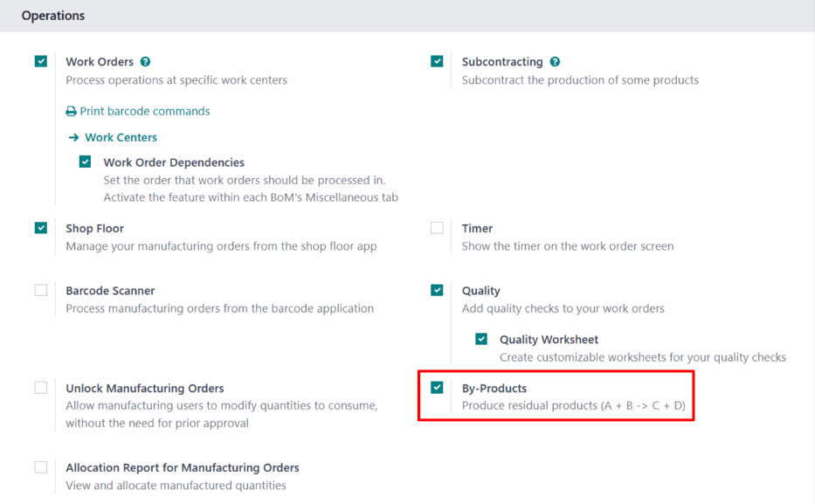Disable the Subcontracting checkbox

coord(436,61)
